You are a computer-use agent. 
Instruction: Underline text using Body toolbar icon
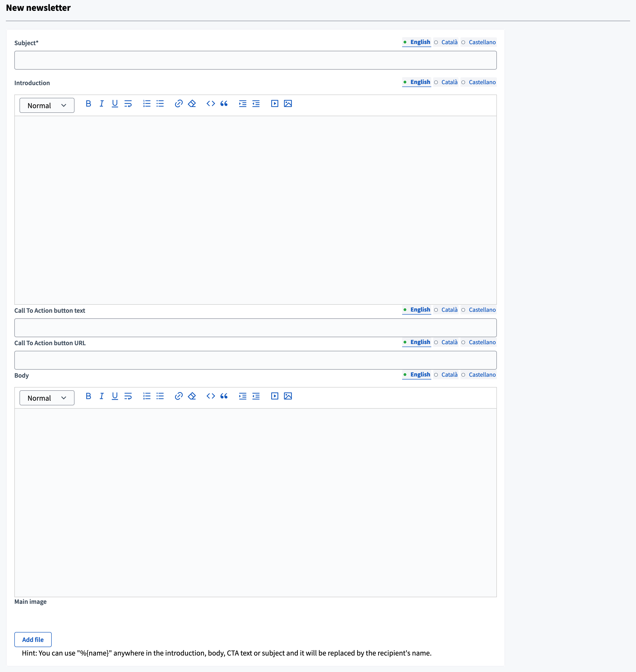click(x=115, y=396)
